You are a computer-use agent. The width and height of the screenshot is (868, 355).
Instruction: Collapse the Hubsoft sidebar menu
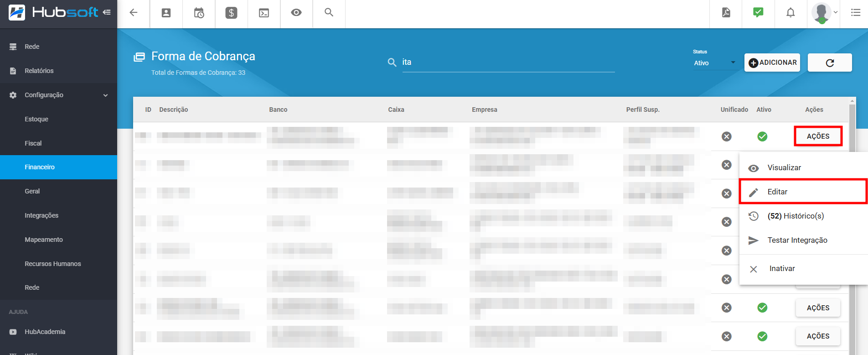[107, 12]
